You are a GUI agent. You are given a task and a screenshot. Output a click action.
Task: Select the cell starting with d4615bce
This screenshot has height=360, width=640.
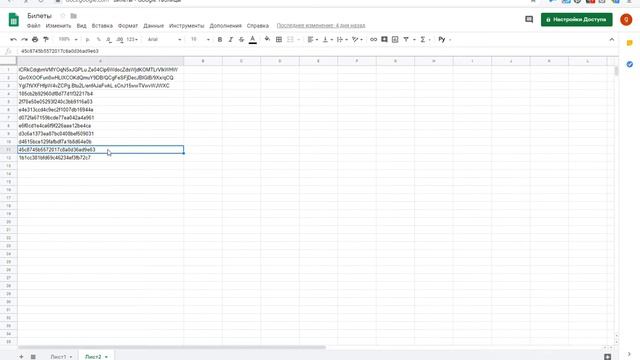100,142
